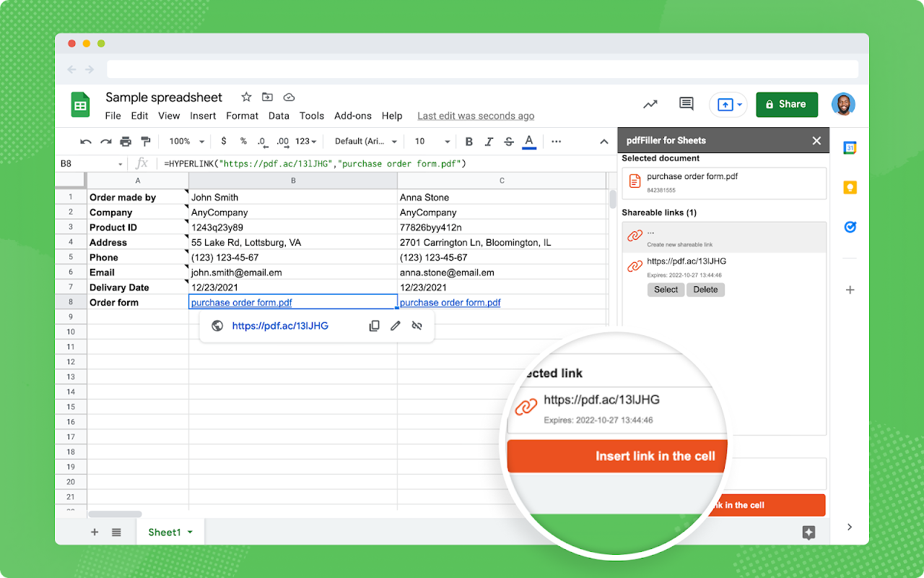Open the font size 10 dropdown
Image resolution: width=924 pixels, height=578 pixels.
pyautogui.click(x=432, y=142)
